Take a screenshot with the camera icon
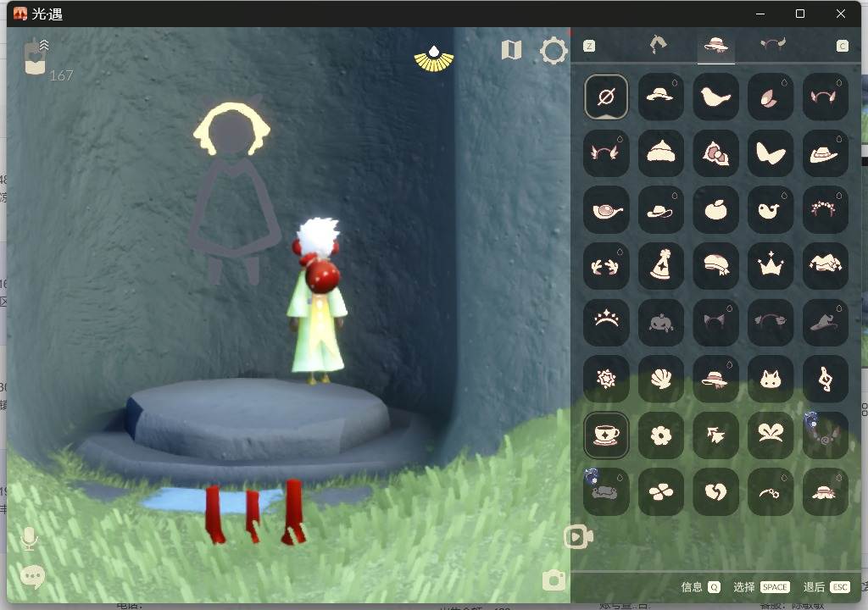The image size is (868, 610). tap(554, 580)
